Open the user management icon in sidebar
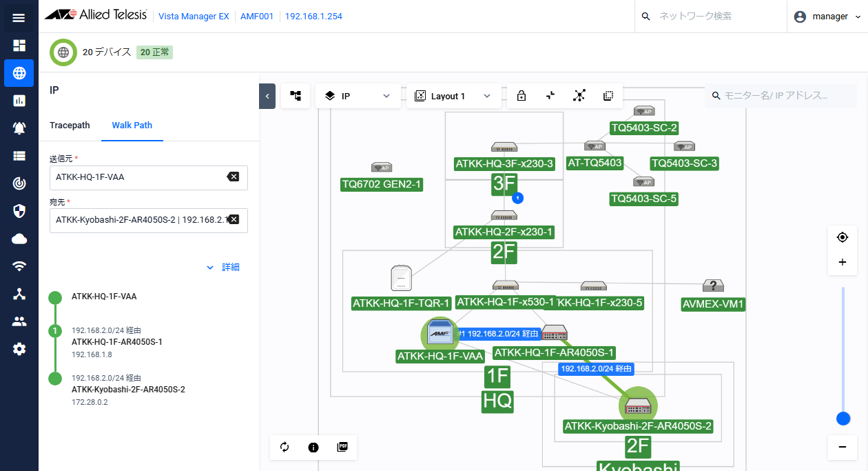868x471 pixels. click(19, 321)
